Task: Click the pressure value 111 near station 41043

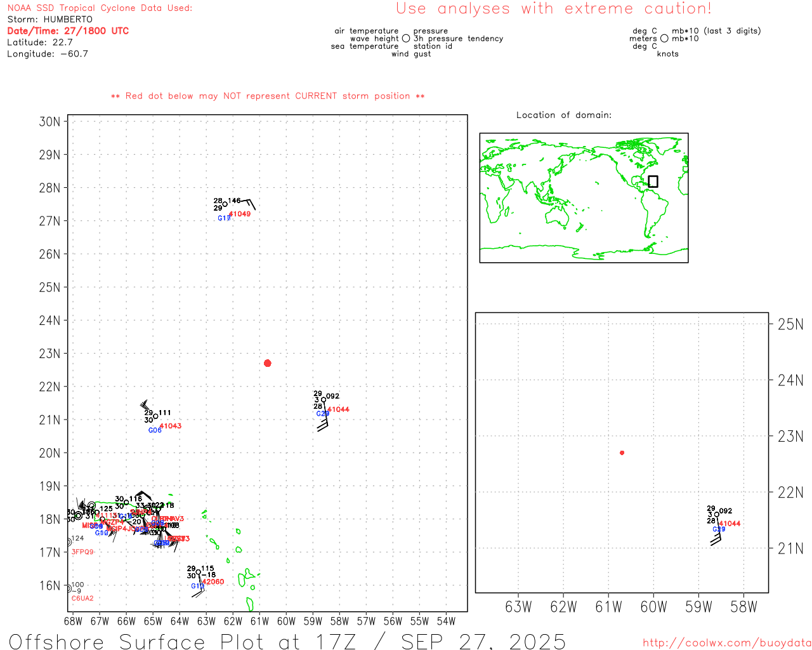Action: click(165, 413)
